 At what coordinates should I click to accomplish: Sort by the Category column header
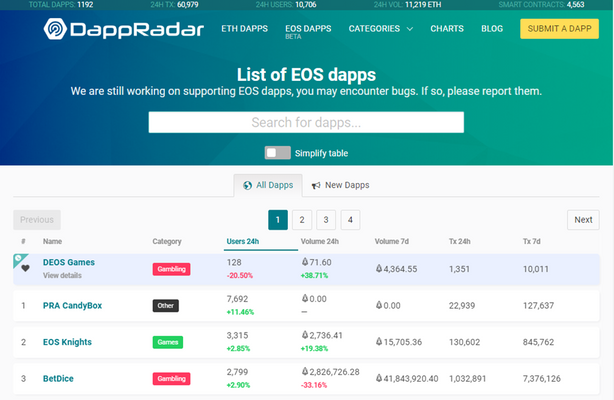coord(167,241)
